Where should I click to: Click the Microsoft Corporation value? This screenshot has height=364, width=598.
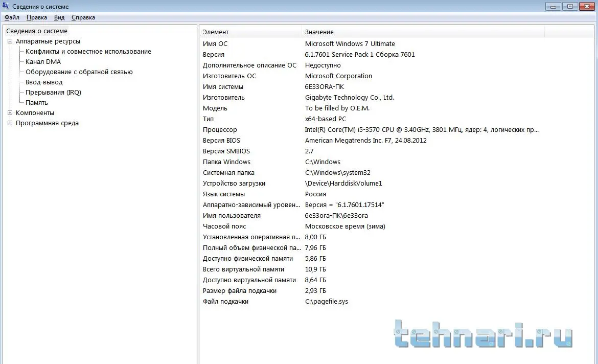(x=338, y=76)
